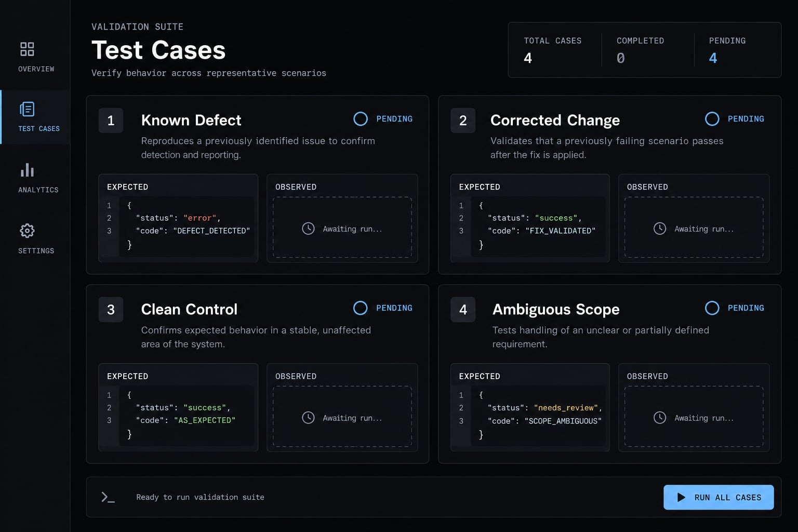Screen dimensions: 798x532
Task: Toggle the pending status circle for Clean Control
Action: point(361,308)
